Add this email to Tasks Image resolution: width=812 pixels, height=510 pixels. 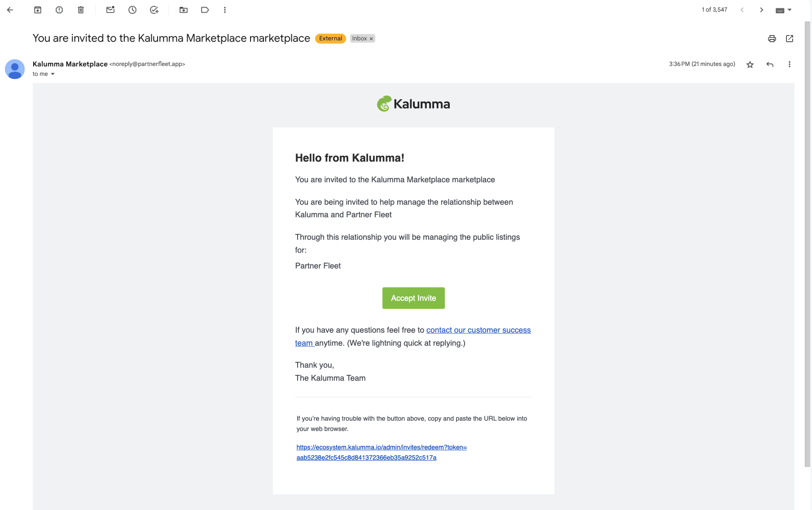154,10
